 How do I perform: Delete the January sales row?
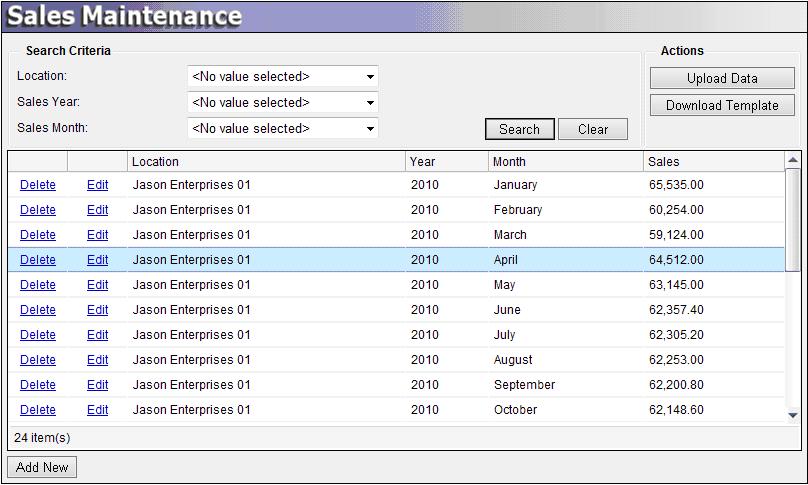[x=38, y=185]
